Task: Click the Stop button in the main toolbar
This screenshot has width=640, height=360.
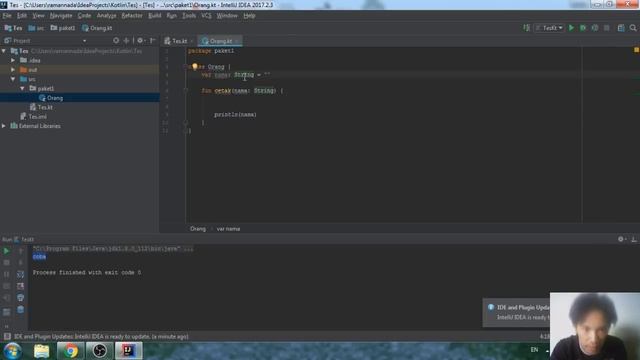Action: [607, 28]
